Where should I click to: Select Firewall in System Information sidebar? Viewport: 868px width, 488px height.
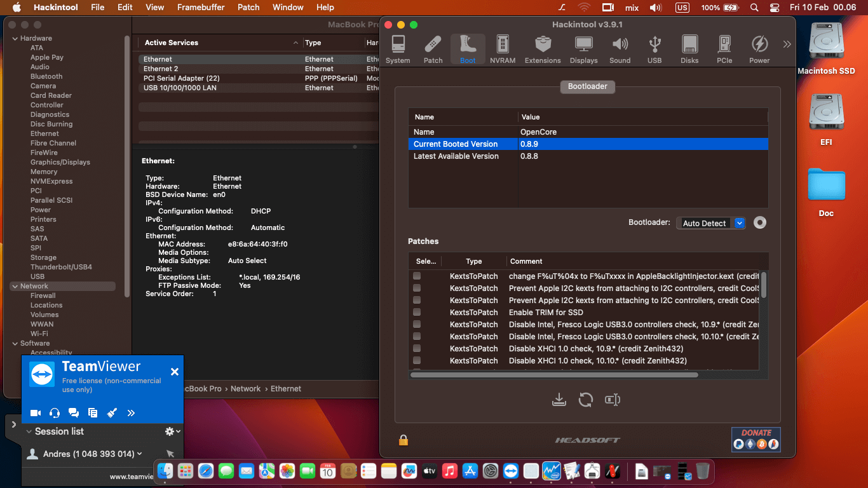tap(43, 295)
